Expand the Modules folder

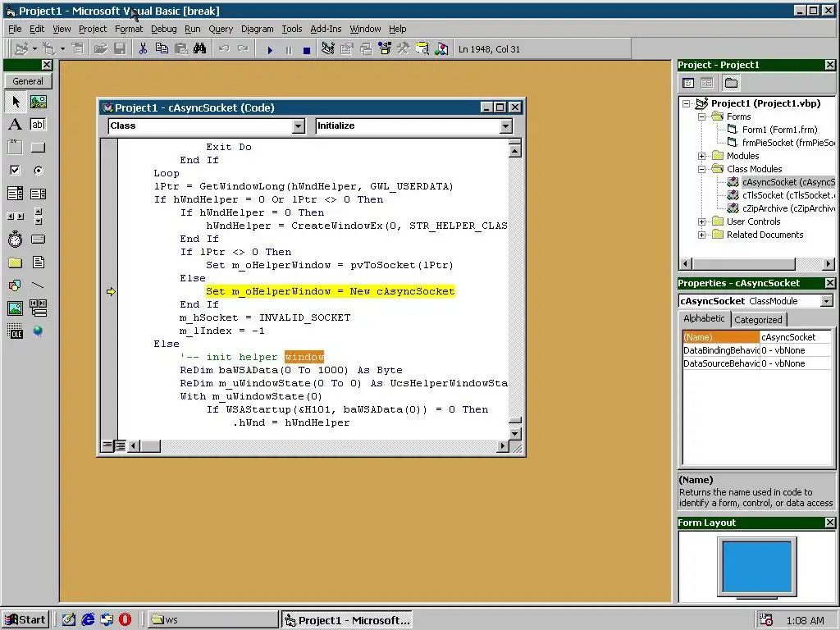click(702, 156)
